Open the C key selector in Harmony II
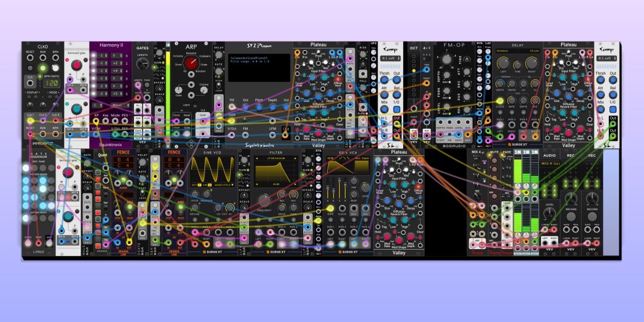The width and height of the screenshot is (644, 322). [x=97, y=106]
